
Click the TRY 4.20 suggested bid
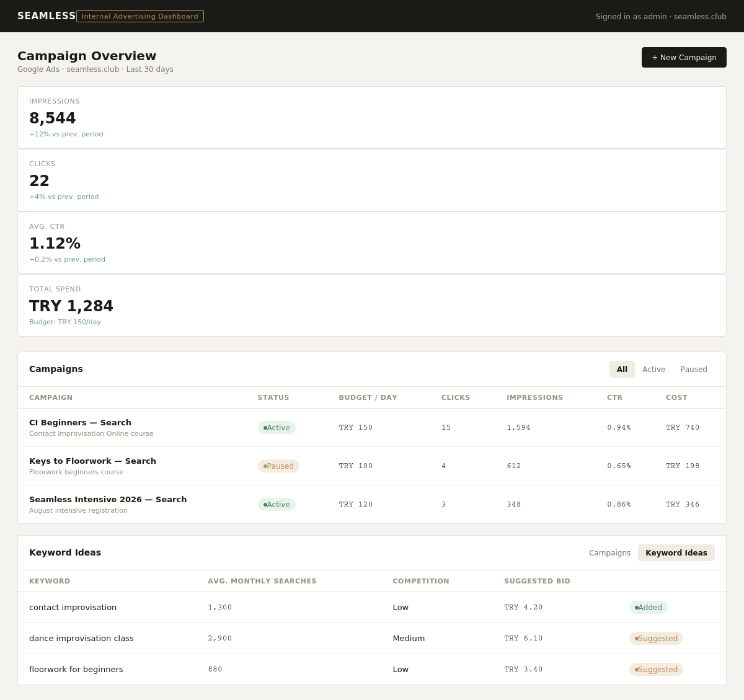point(523,608)
